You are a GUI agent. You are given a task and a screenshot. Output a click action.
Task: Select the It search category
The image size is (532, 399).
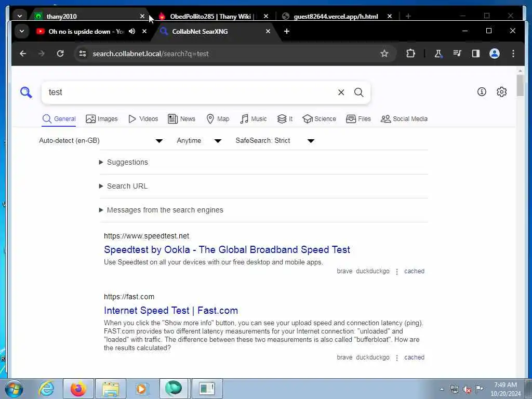[285, 119]
